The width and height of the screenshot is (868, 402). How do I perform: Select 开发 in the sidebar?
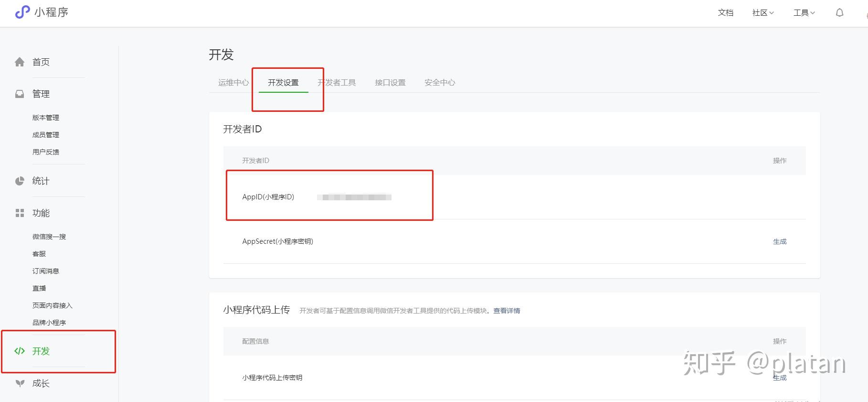41,351
